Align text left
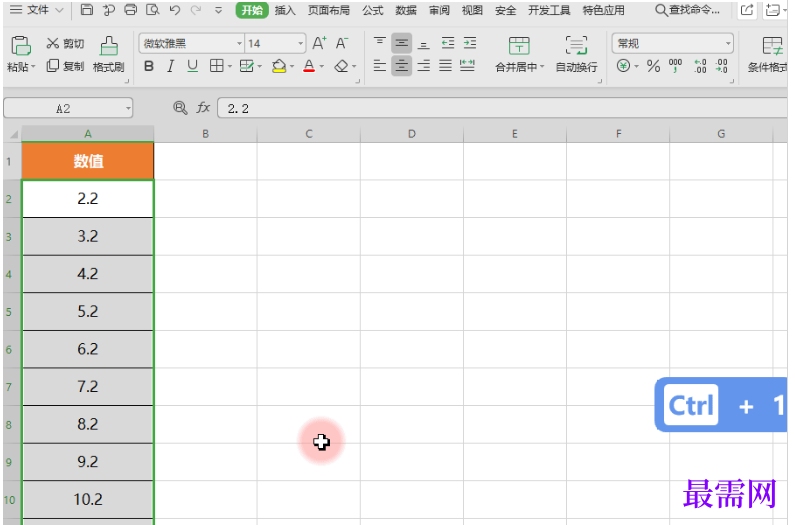The image size is (795, 525). (x=379, y=66)
